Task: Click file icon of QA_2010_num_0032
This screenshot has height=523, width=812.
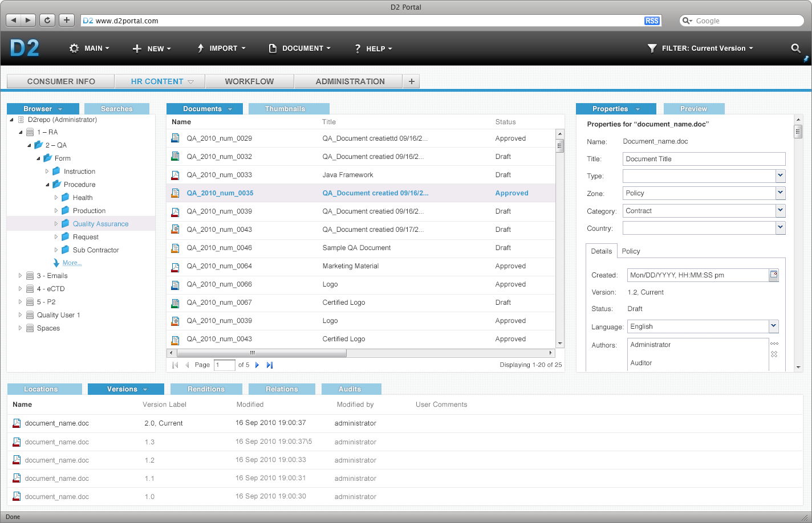Action: tap(176, 156)
